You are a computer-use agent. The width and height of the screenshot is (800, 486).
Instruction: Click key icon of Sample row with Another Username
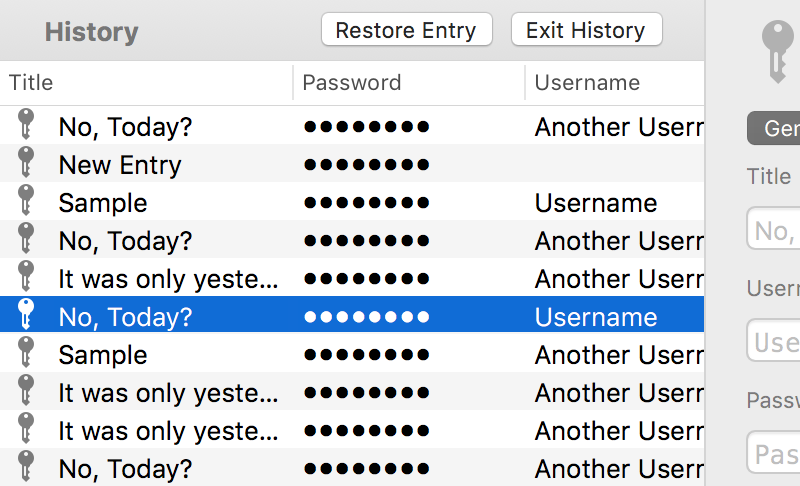click(x=26, y=352)
